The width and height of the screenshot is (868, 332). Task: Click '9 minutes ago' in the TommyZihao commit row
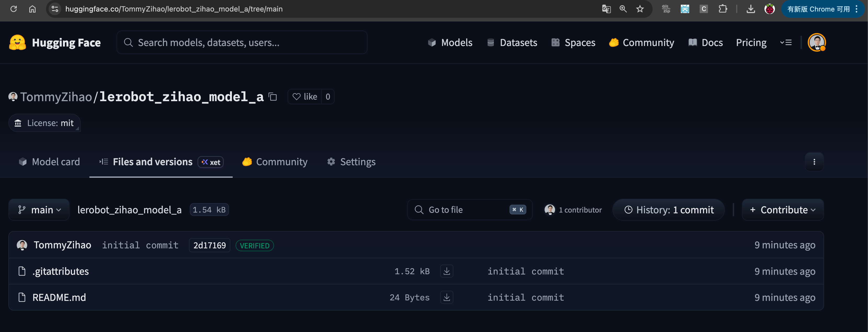coord(785,245)
